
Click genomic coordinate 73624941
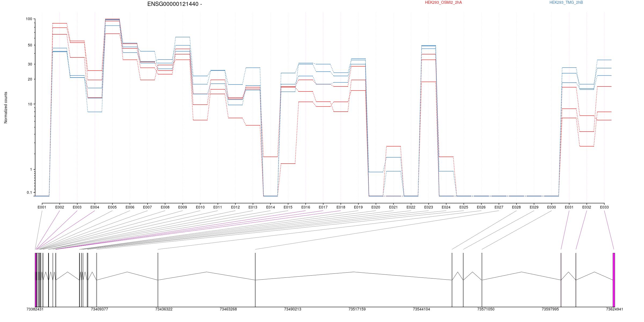[614, 309]
